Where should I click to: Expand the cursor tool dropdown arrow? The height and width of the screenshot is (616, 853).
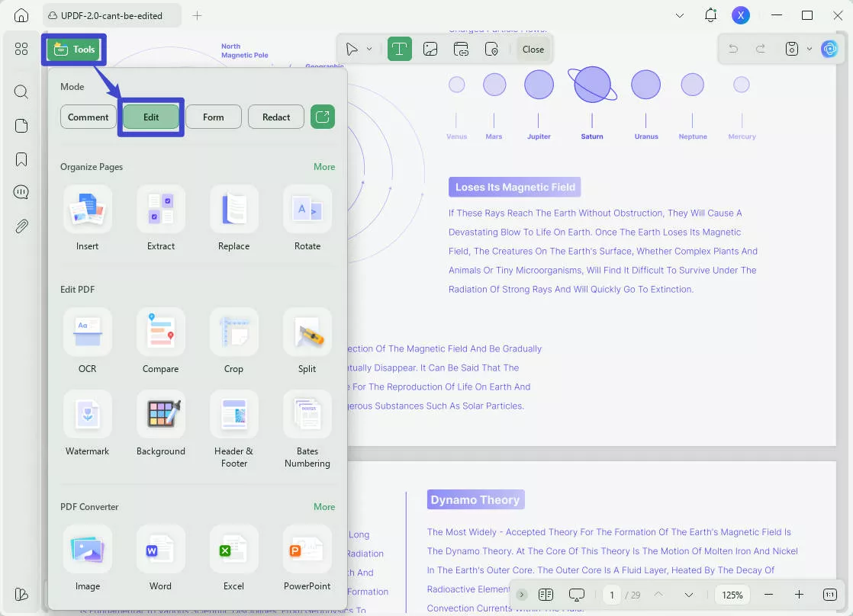tap(369, 50)
